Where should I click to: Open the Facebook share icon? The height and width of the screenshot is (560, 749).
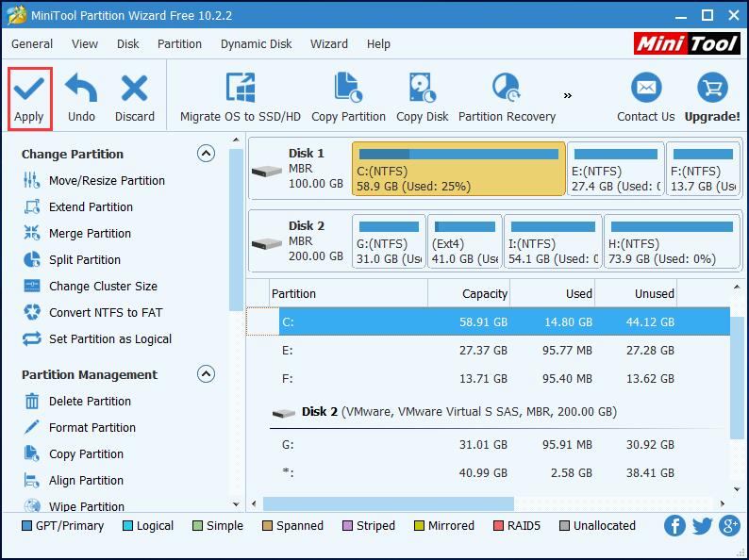coord(674,526)
